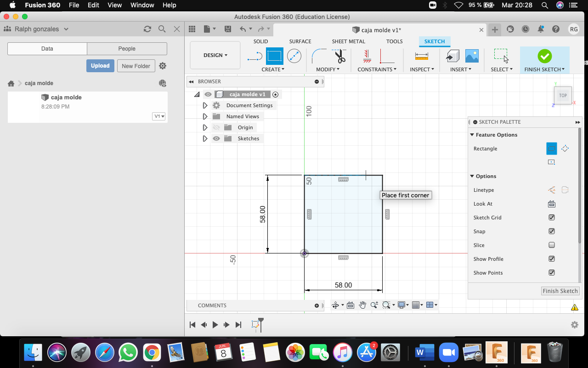Click Finish Sketch button in Sketch Palette
Screen dimensions: 588x368
[560, 291]
